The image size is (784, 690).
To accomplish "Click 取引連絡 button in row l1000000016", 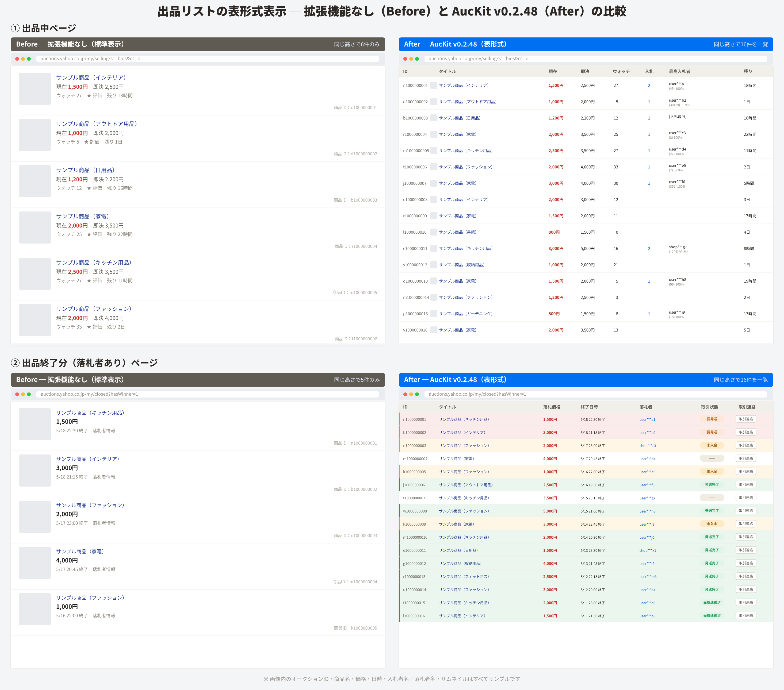I will tap(746, 616).
